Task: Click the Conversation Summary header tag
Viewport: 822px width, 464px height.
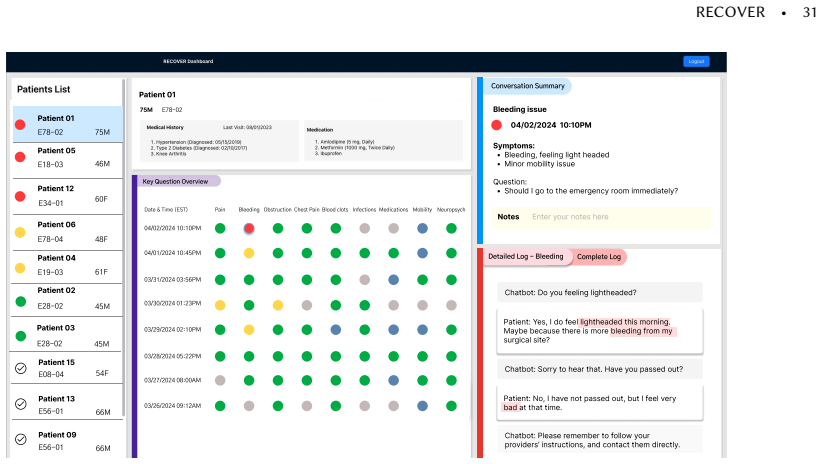Action: click(x=527, y=86)
